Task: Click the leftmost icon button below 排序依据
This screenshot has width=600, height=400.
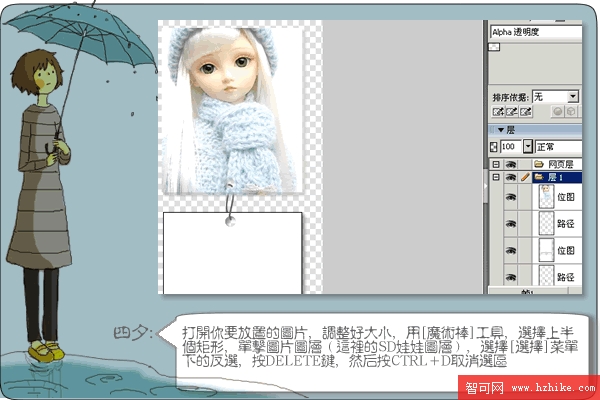Action: [496, 113]
